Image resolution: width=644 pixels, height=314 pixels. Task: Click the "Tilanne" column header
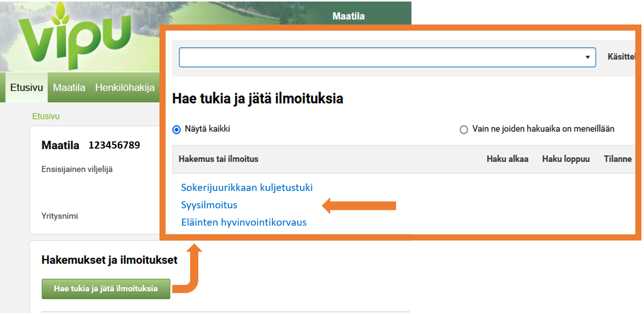pyautogui.click(x=617, y=159)
